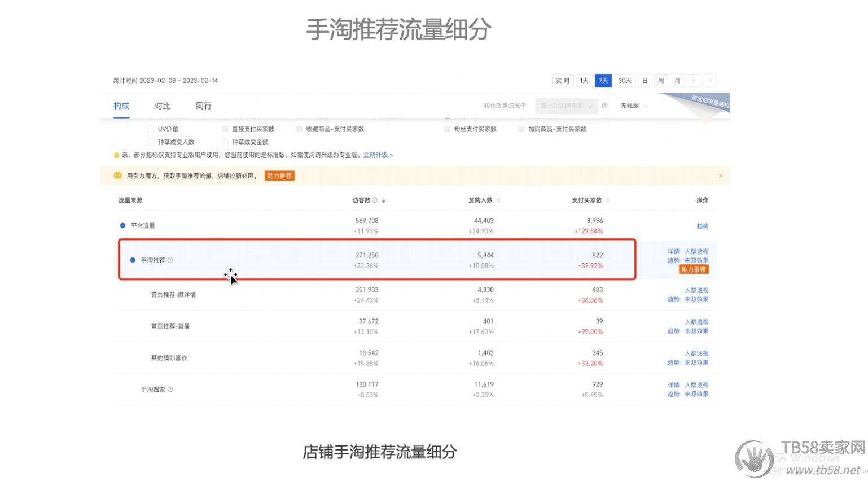
Task: Go to previous date period arrow
Action: [694, 81]
